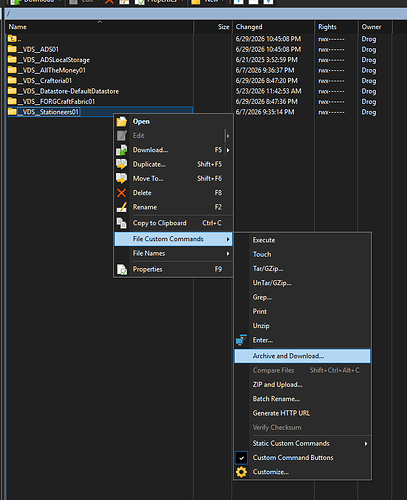Click the Download icon in context menu
The image size is (407, 500).
pos(122,150)
